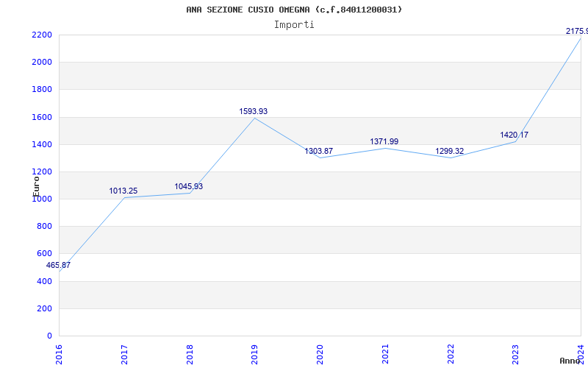Click the 2000 y-axis tick label
The width and height of the screenshot is (588, 368).
42,63
